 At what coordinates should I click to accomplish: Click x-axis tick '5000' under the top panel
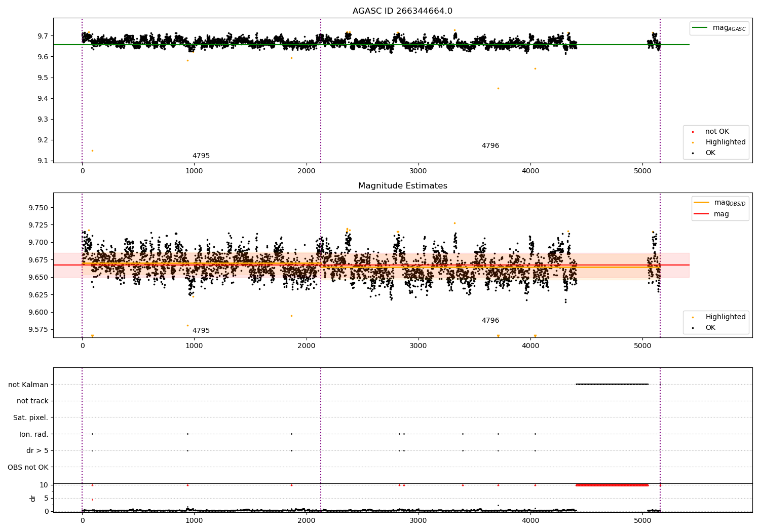pyautogui.click(x=642, y=171)
